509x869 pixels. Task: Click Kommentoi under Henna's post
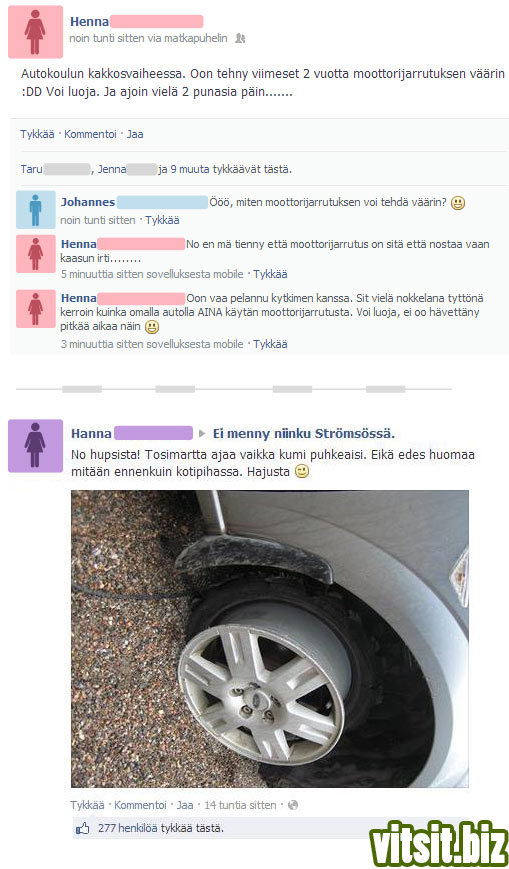click(90, 134)
